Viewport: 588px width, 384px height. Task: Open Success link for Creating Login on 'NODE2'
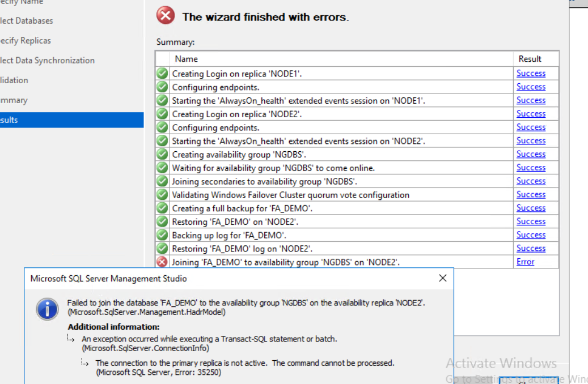click(x=531, y=114)
